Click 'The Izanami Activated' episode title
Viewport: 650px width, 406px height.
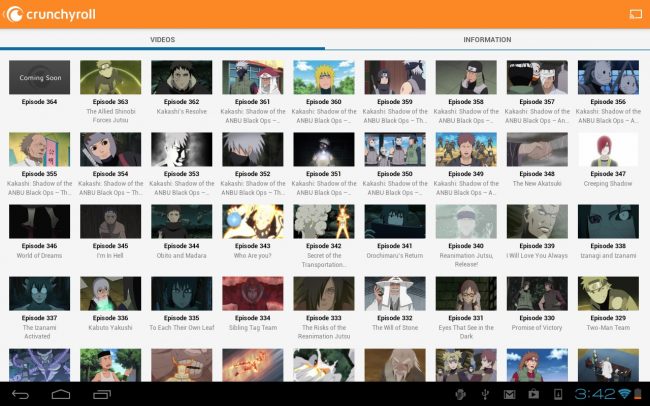click(39, 332)
